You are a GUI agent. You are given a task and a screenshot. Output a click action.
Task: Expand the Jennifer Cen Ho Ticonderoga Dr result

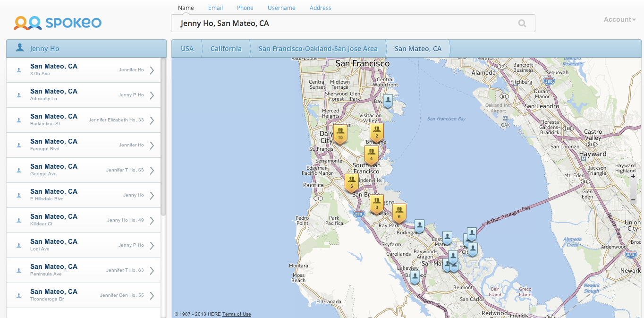click(x=152, y=295)
